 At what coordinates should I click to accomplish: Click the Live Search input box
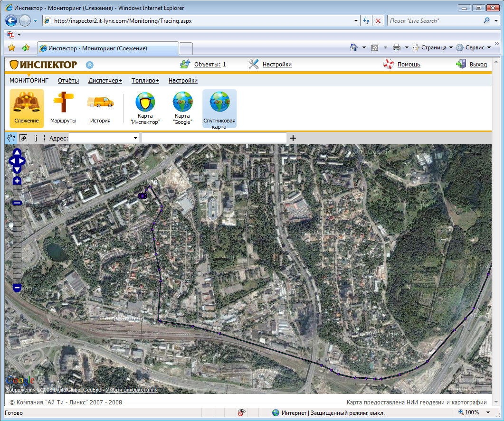tap(435, 21)
